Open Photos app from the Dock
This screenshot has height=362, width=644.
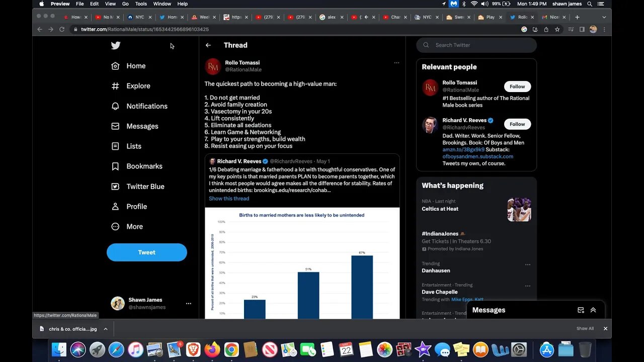[384, 349]
